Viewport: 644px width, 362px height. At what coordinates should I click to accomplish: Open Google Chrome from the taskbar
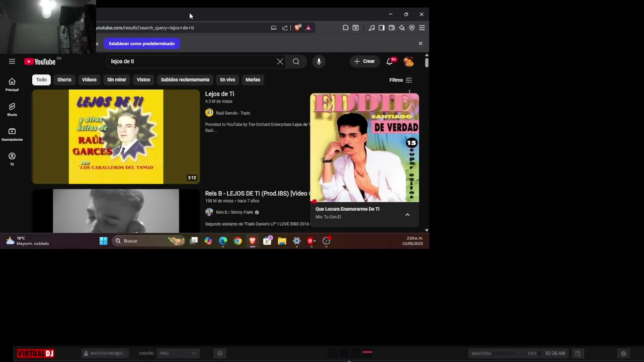click(x=238, y=241)
